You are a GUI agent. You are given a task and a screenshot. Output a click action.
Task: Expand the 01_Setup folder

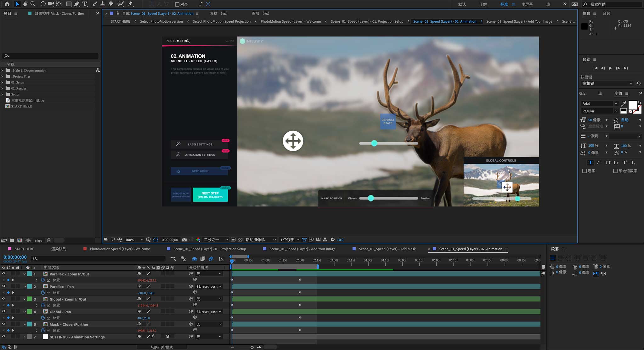[x=2, y=82]
